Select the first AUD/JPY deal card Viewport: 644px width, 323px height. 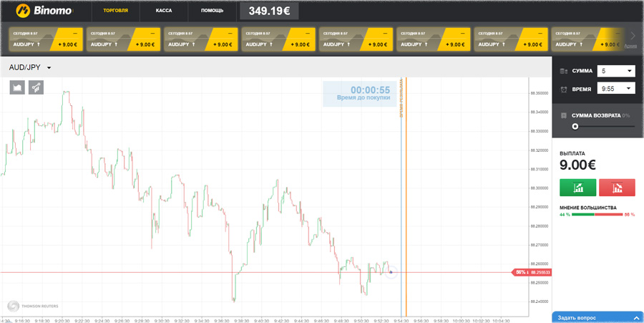[44, 39]
